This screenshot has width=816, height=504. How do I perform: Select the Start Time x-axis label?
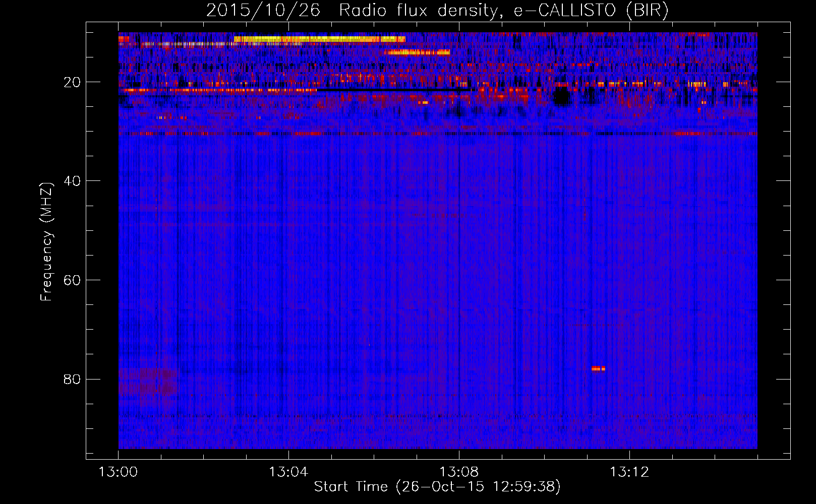[437, 487]
